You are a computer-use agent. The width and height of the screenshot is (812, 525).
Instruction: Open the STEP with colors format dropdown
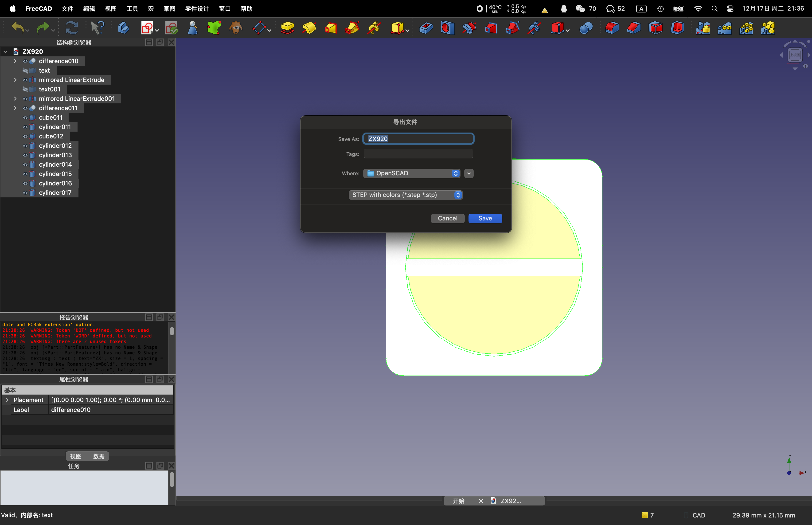406,195
